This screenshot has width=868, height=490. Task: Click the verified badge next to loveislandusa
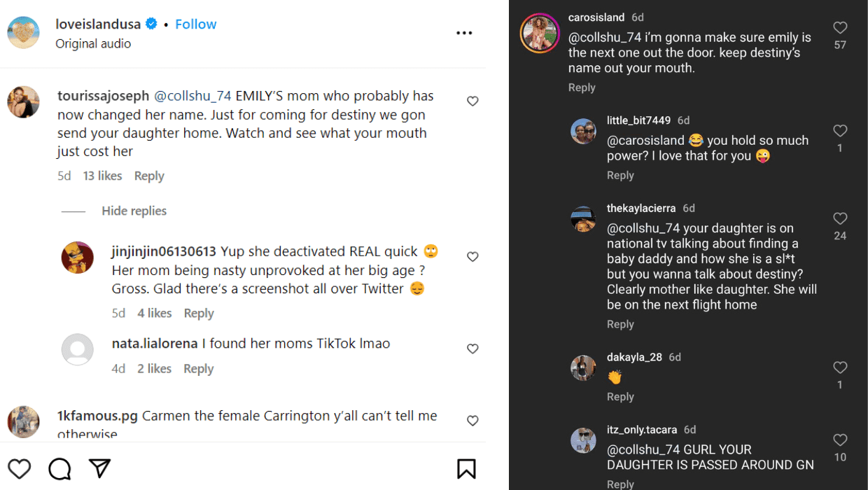151,23
